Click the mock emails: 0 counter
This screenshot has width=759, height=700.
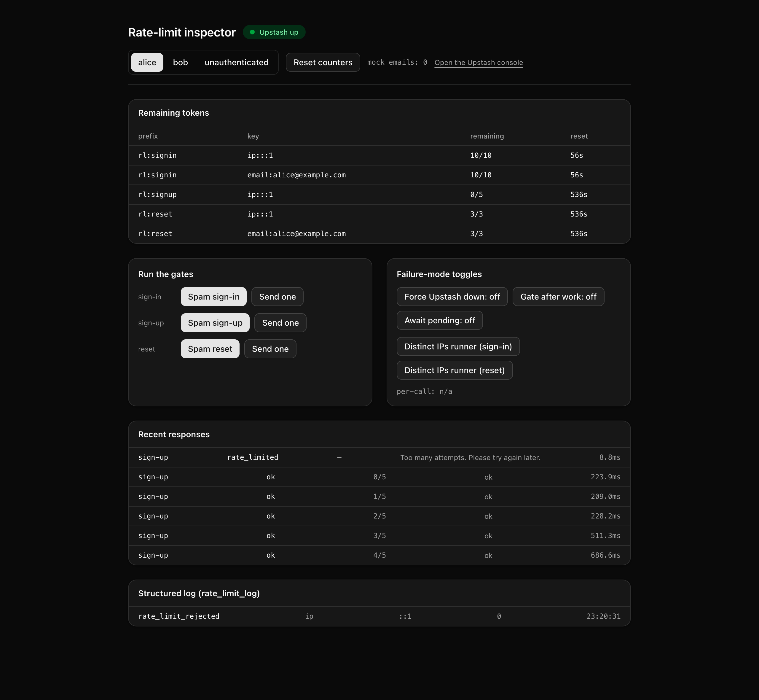click(x=397, y=62)
